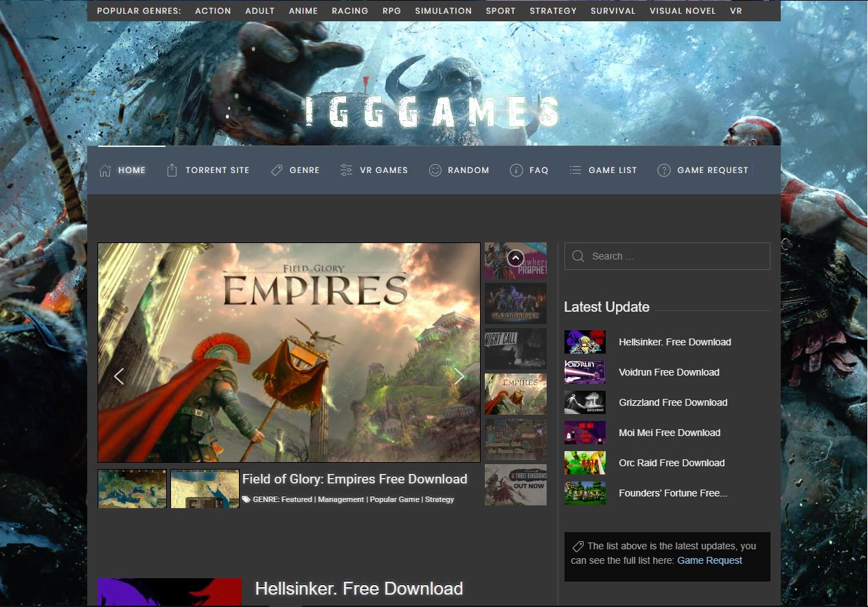Open the VR GAMES menu item

click(x=384, y=170)
